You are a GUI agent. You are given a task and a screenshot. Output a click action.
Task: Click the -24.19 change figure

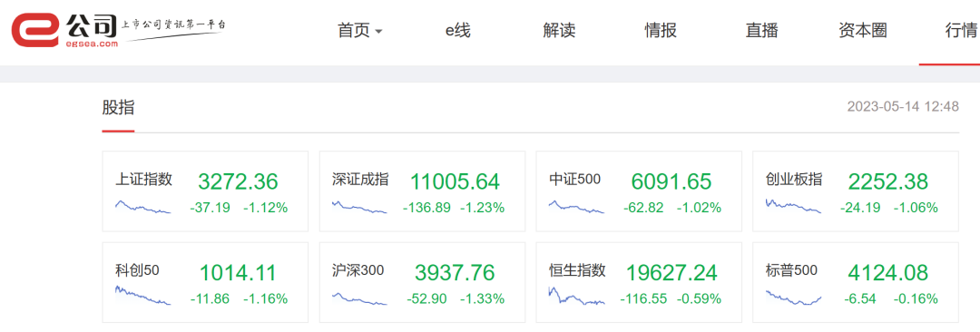[x=860, y=209]
